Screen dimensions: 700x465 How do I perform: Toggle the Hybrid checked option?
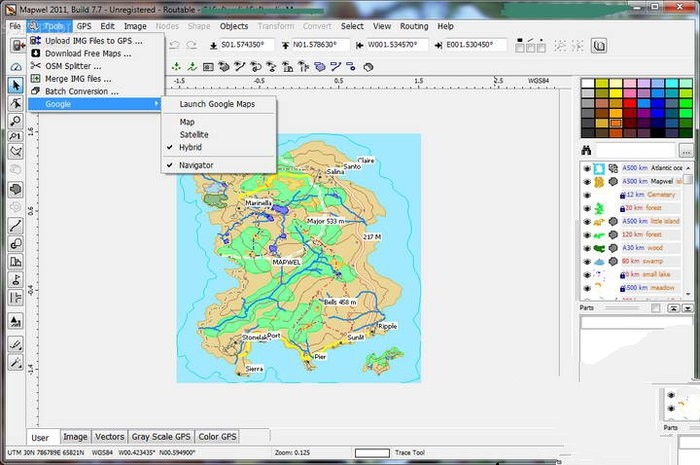click(x=219, y=147)
